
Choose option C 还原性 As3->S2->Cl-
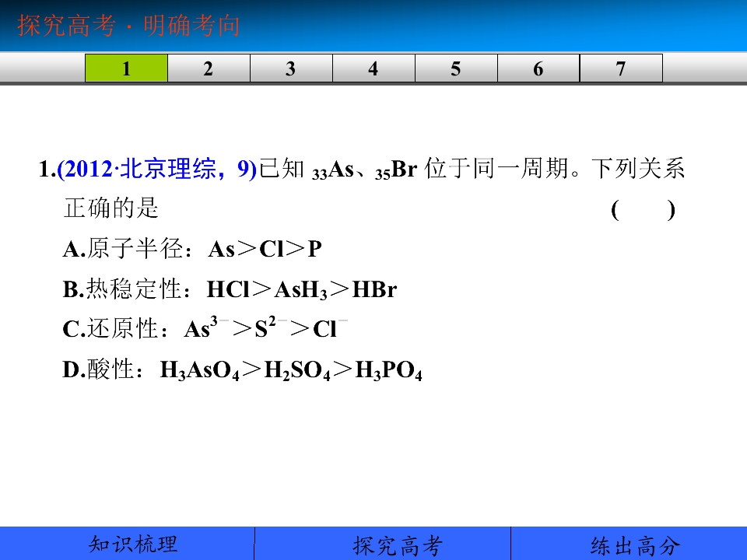205,328
